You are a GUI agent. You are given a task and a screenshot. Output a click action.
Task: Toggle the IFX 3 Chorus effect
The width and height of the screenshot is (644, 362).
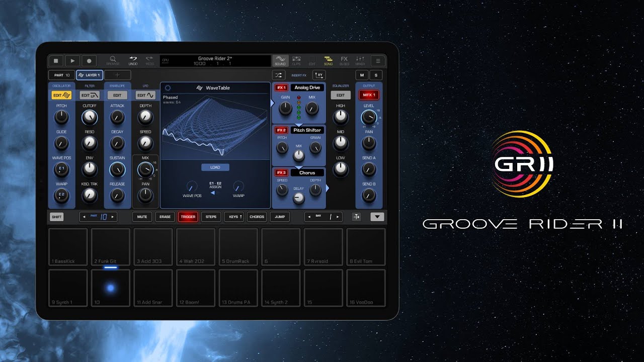281,172
